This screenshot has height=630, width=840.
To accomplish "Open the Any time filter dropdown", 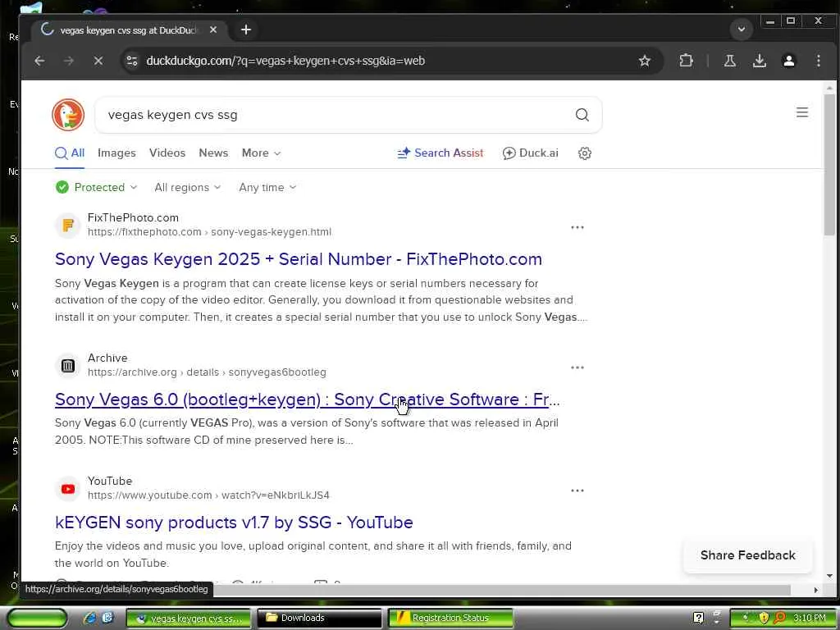I will coord(267,188).
